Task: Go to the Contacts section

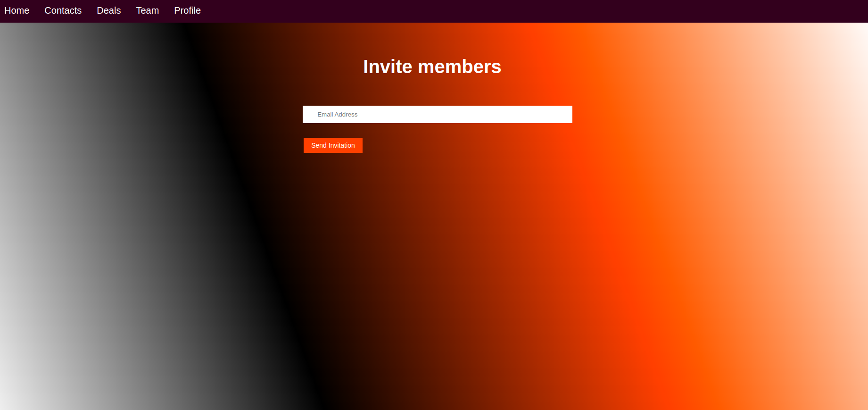Action: pyautogui.click(x=63, y=10)
